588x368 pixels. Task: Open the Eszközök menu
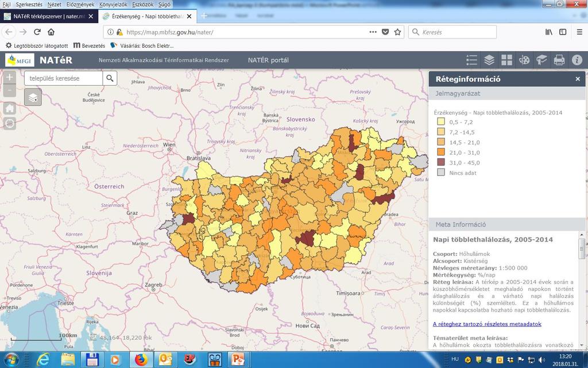pyautogui.click(x=142, y=5)
